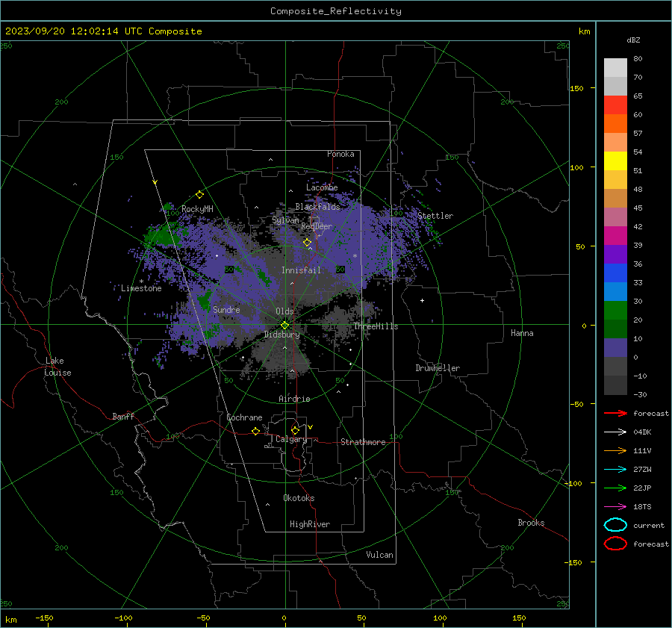Image resolution: width=672 pixels, height=628 pixels.
Task: Select the yellow 51–54 dBZ color swatch
Action: (615, 161)
